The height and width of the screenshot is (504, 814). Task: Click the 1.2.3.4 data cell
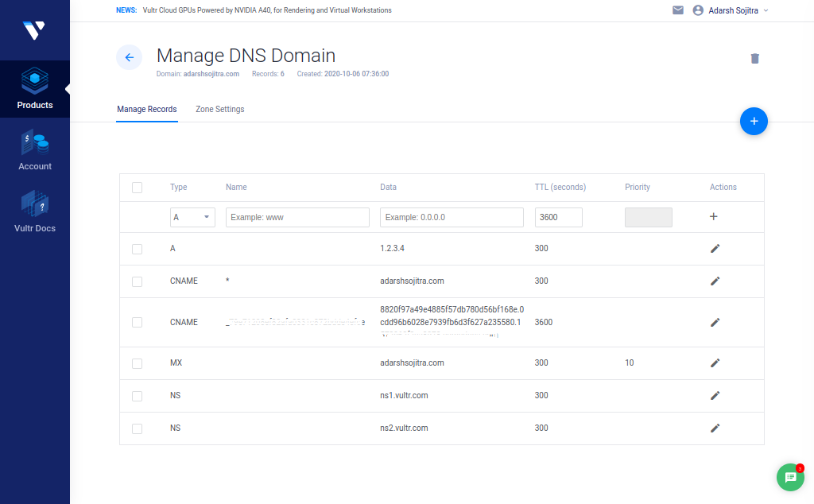tap(393, 248)
